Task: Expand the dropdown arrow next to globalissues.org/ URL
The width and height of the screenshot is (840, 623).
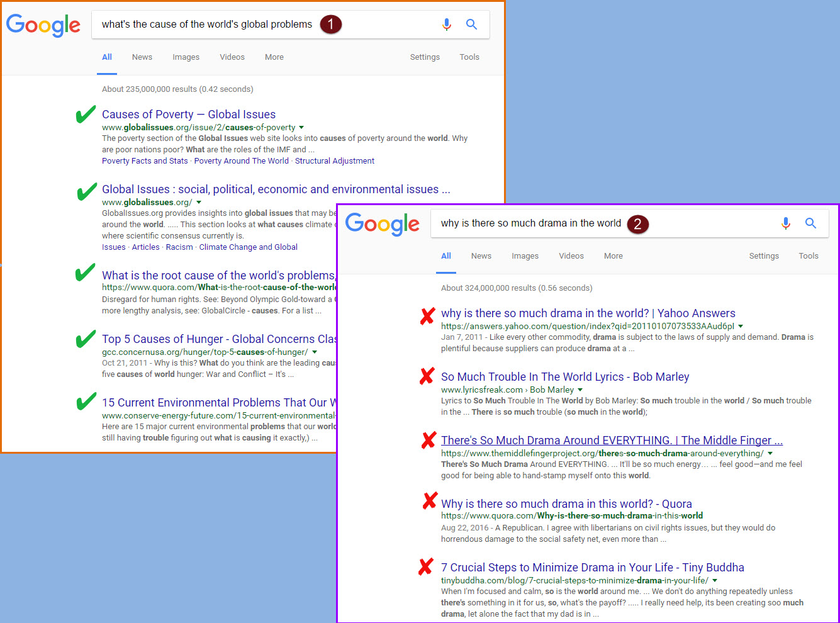Action: point(199,203)
